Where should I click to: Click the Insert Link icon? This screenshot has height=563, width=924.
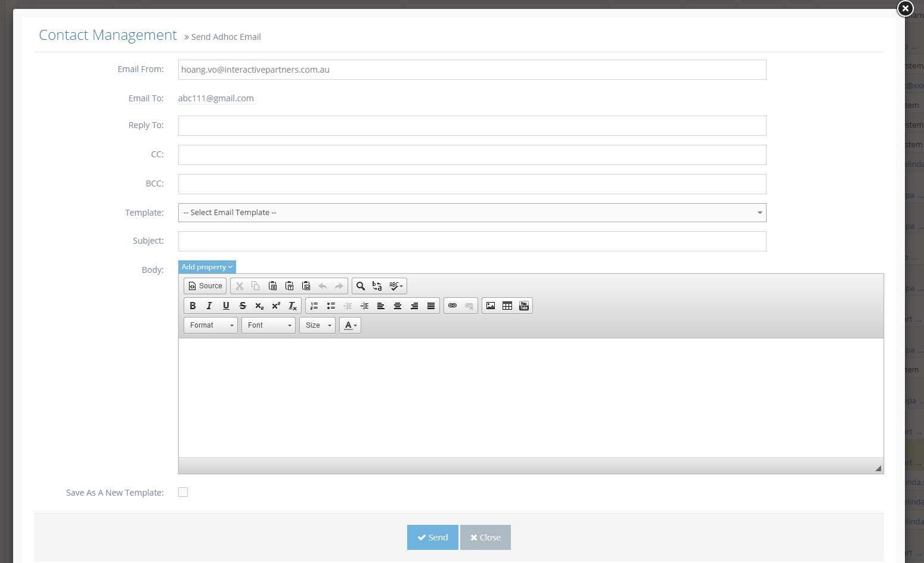454,306
